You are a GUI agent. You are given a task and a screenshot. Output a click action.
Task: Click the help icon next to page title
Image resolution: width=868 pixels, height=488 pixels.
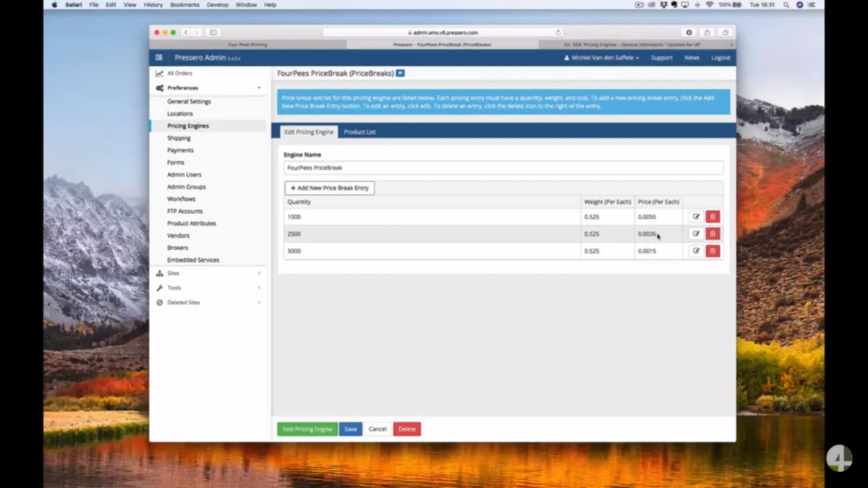click(400, 73)
